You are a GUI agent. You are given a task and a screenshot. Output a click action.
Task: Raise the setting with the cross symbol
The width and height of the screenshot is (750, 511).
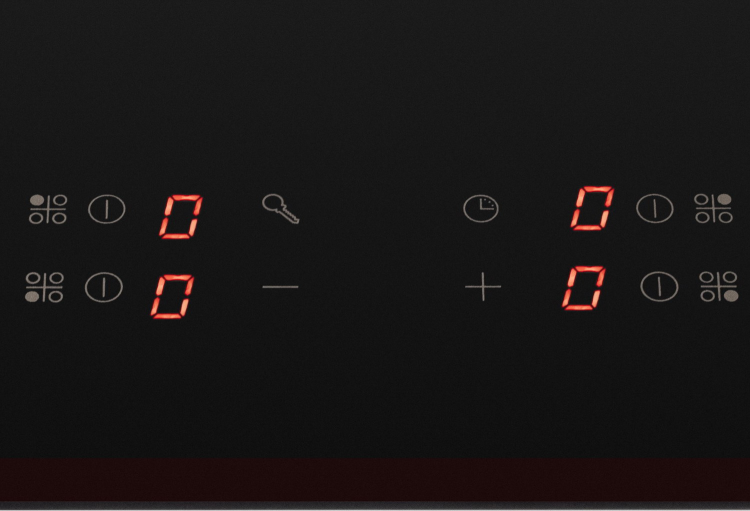click(483, 287)
